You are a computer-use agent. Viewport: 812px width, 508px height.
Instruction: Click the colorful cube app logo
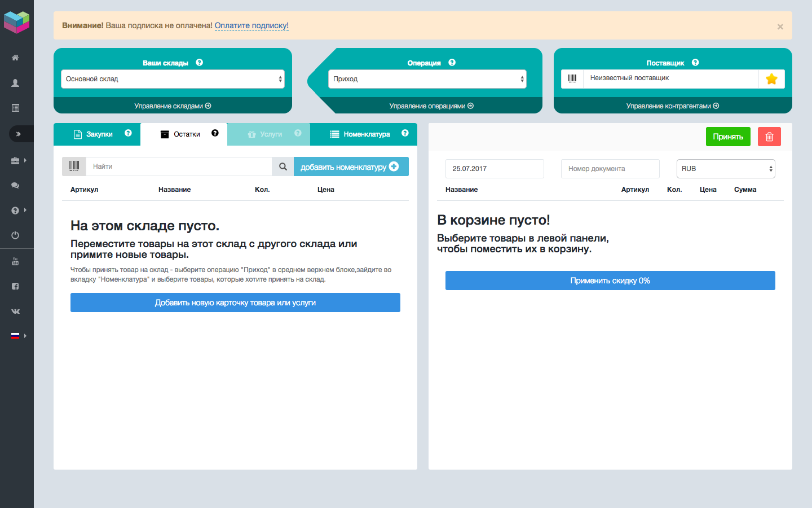pyautogui.click(x=16, y=22)
